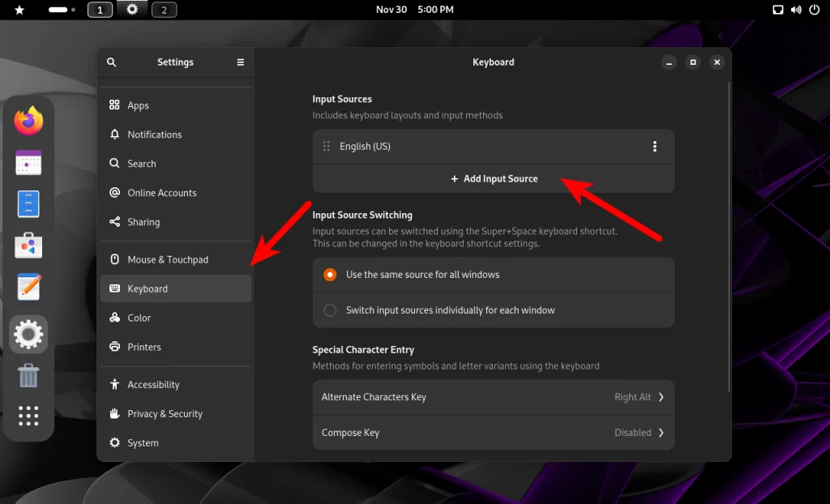Open Alternate Characters Key setting
The image size is (830, 504).
pyautogui.click(x=494, y=397)
